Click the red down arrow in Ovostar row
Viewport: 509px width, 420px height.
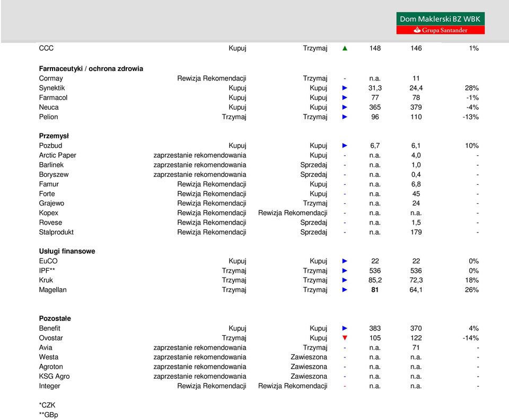point(345,338)
